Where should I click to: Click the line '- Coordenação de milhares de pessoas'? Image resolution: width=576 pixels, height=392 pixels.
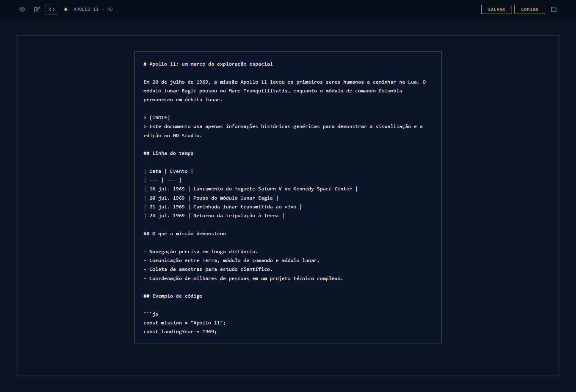(x=243, y=278)
